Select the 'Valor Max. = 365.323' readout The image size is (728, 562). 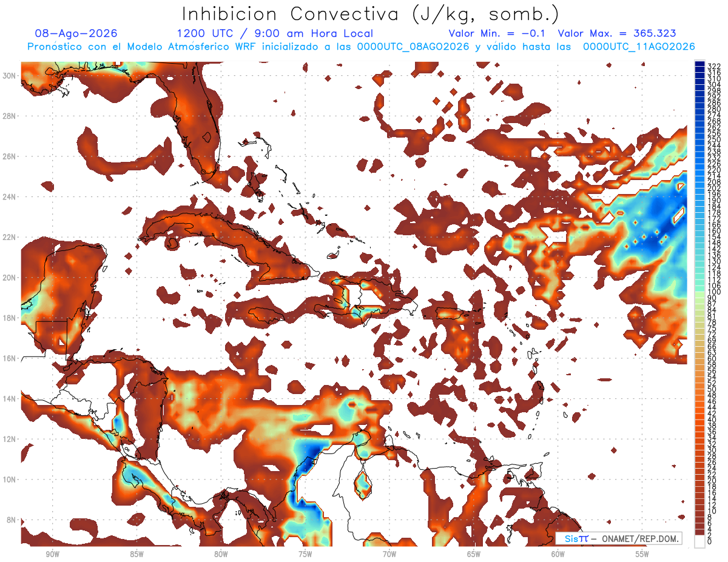coord(616,33)
